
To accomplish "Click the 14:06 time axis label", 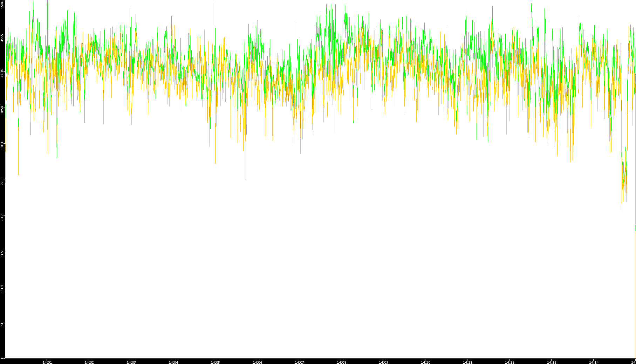I will tap(257, 362).
